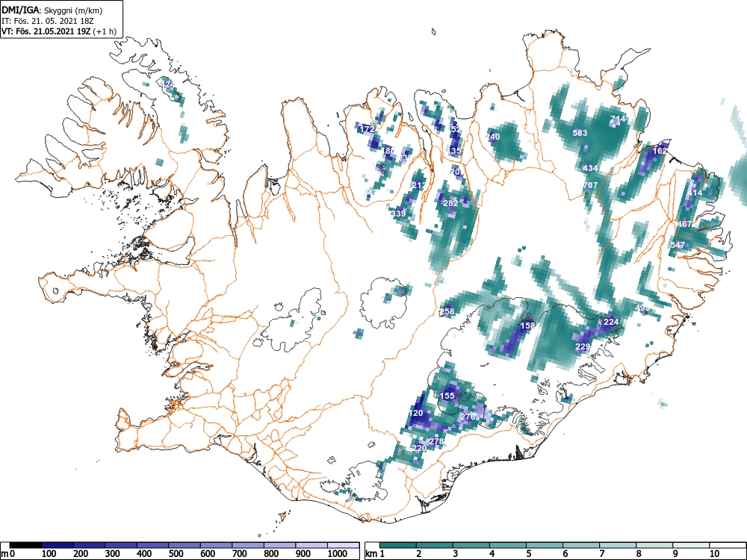Viewport: 747px width, 560px height.
Task: Click the '276' visibility value
Action: [x=468, y=417]
